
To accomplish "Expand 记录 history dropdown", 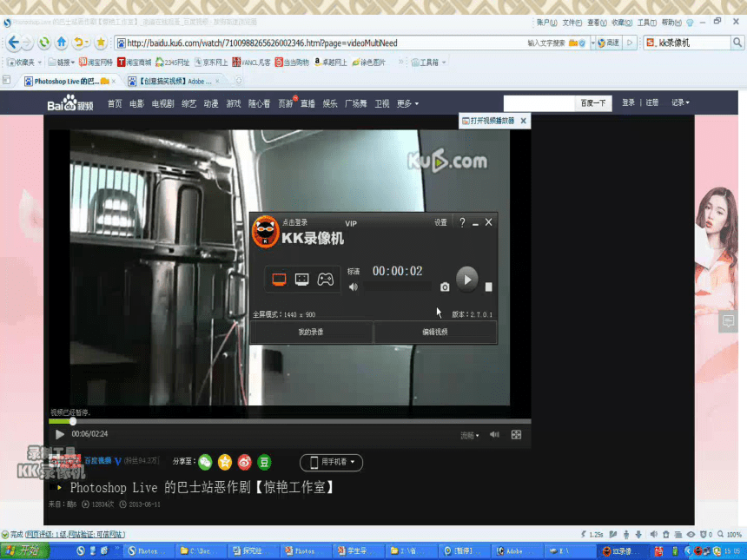I will pyautogui.click(x=680, y=102).
